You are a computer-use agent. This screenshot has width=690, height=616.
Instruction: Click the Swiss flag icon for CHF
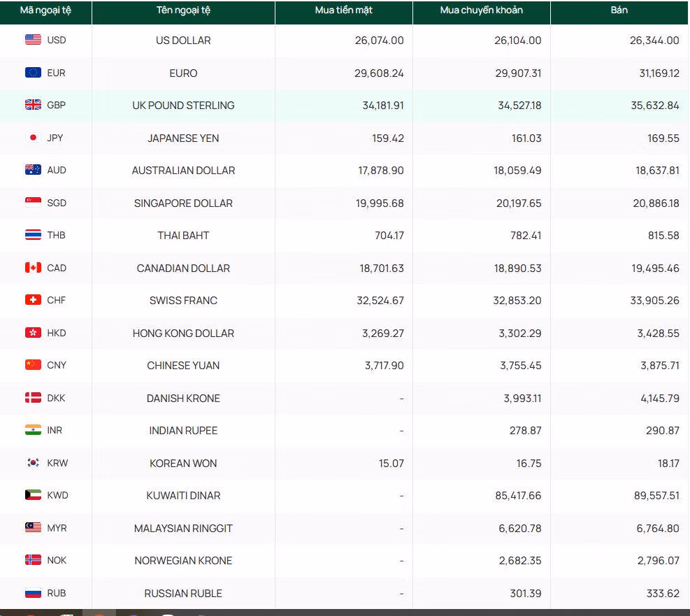33,300
